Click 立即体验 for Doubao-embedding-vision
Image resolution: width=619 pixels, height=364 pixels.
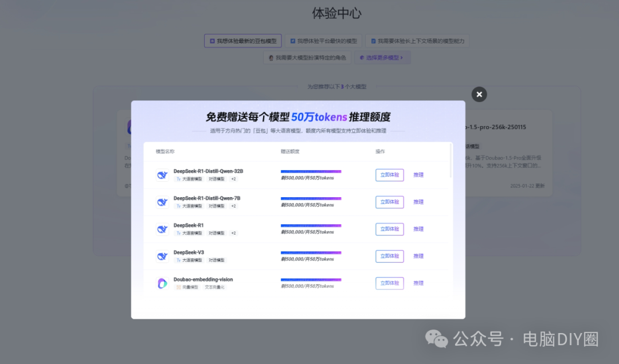389,283
